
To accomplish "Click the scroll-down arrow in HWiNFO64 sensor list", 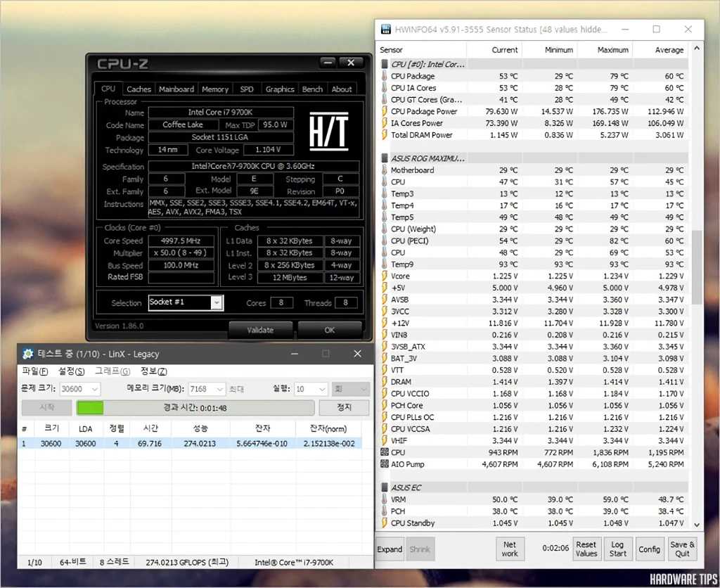I will click(697, 524).
